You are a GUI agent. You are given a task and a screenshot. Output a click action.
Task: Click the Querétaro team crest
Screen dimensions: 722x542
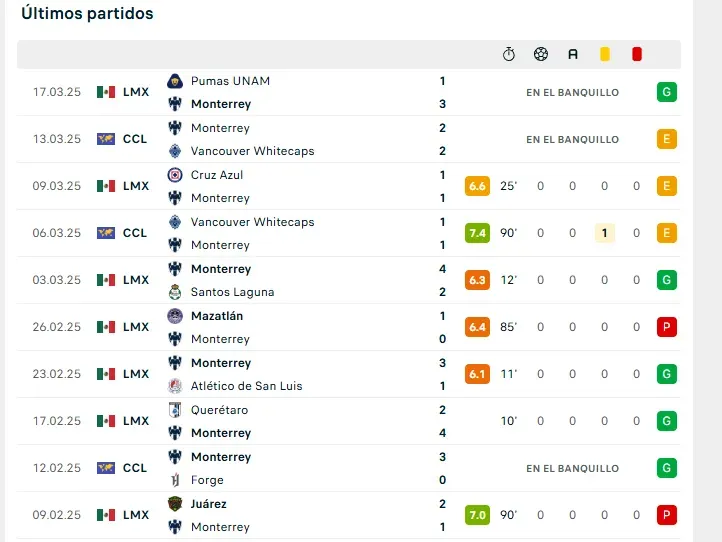(x=175, y=410)
